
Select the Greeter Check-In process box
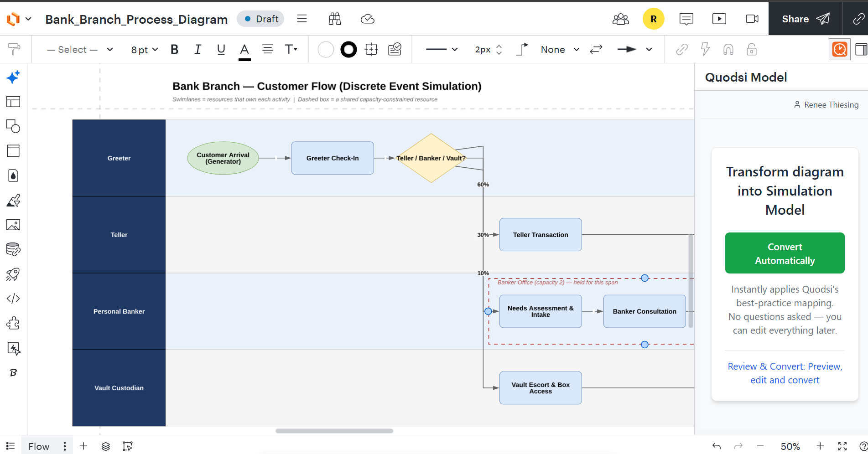(x=333, y=158)
